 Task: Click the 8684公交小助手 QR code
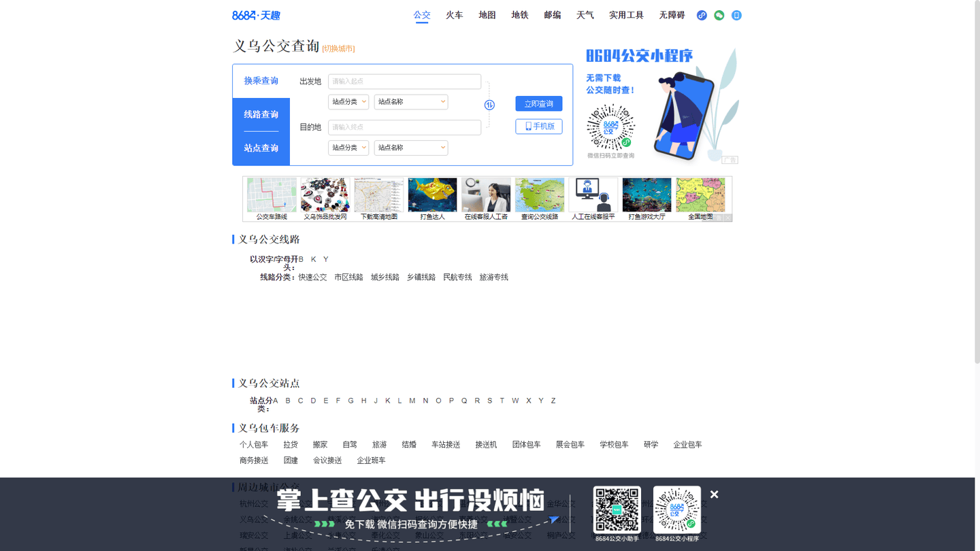tap(617, 510)
